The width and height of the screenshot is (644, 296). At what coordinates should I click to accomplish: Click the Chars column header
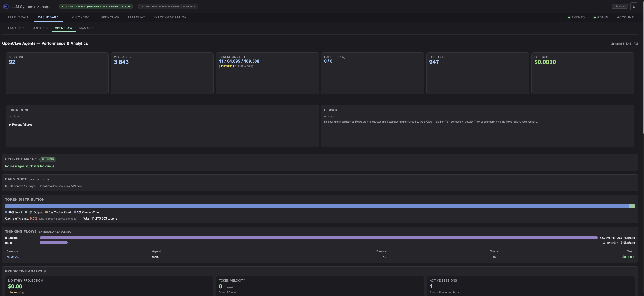click(x=494, y=251)
